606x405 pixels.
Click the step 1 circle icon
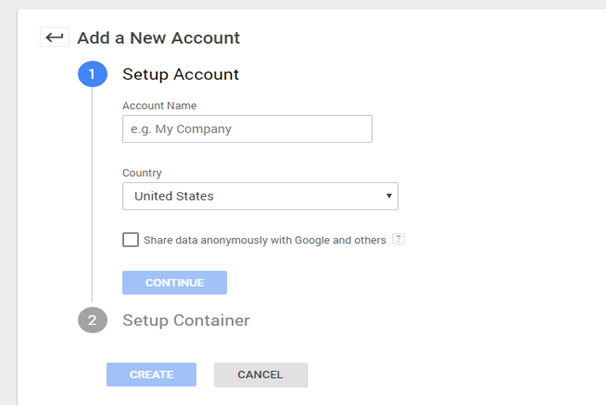point(92,74)
